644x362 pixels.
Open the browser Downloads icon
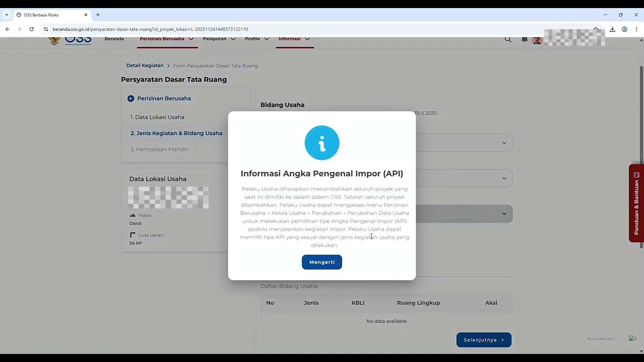pyautogui.click(x=612, y=29)
